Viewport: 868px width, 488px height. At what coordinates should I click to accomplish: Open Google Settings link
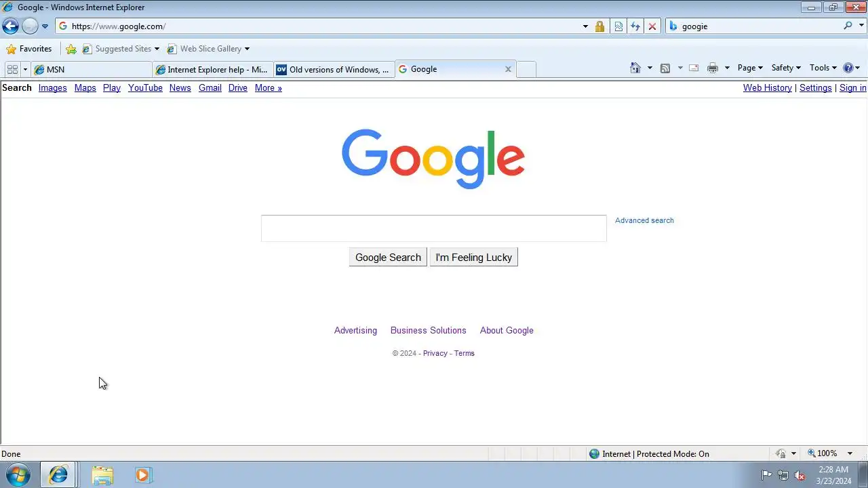[816, 88]
